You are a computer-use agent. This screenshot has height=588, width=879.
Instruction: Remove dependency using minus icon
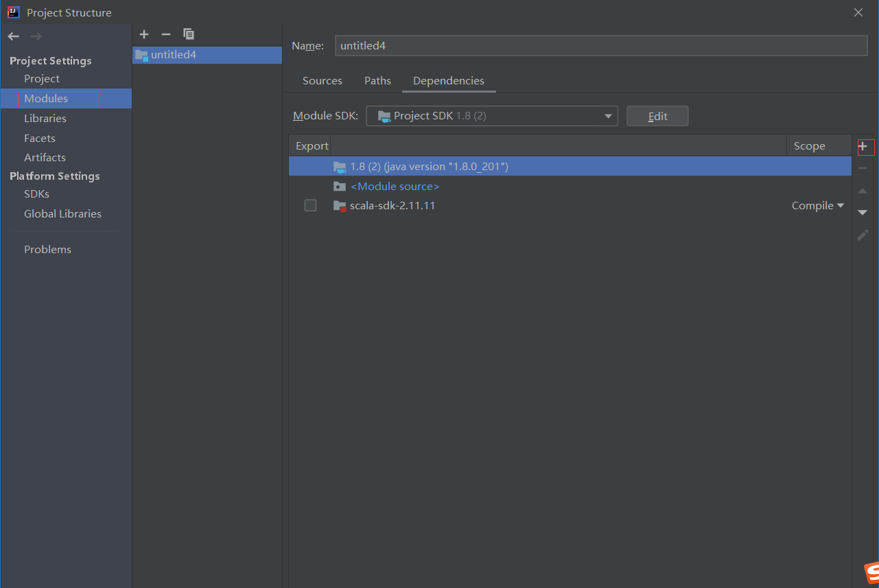863,168
